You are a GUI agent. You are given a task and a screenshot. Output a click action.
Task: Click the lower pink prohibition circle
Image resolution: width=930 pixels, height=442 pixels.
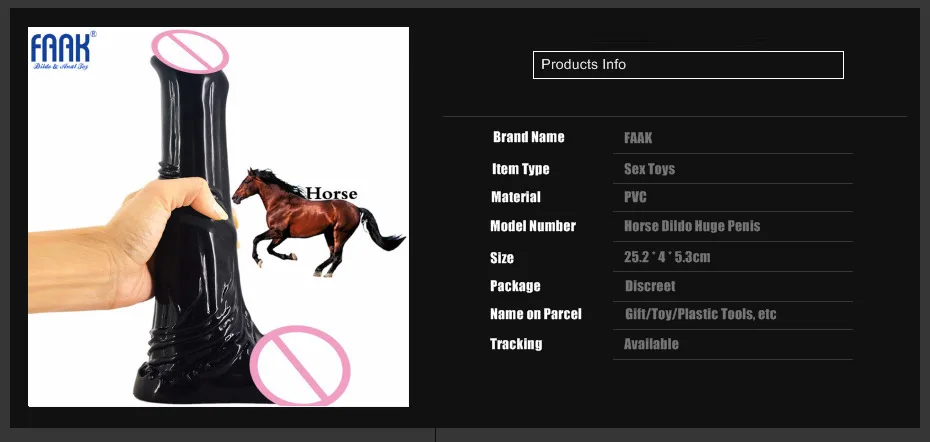(x=300, y=365)
